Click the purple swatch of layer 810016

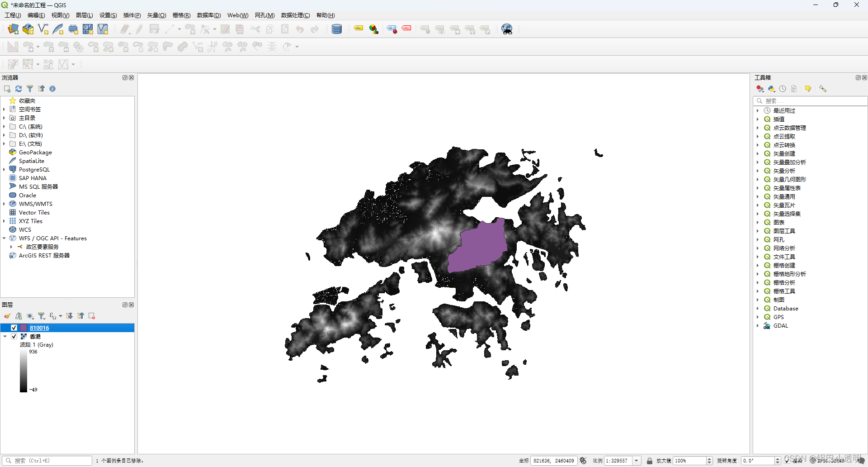(x=24, y=328)
